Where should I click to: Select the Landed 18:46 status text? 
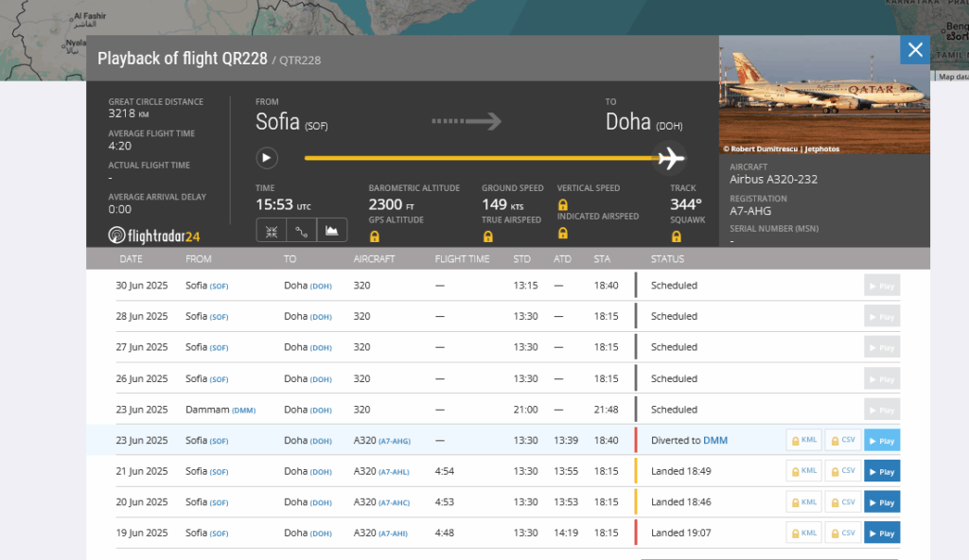tap(681, 502)
